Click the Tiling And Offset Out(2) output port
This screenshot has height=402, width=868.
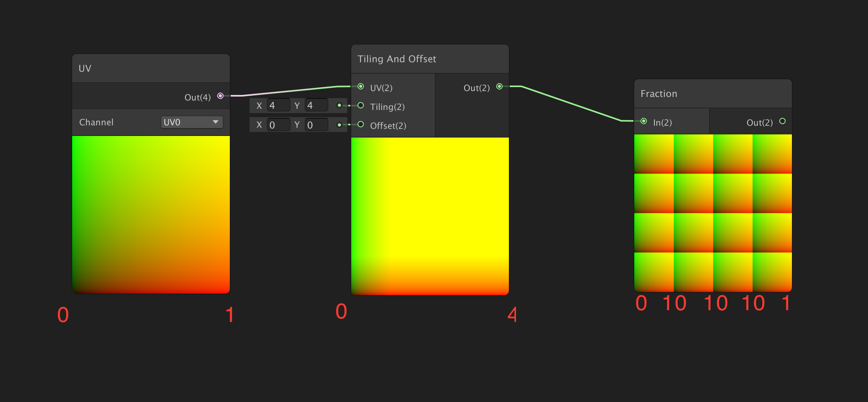(x=499, y=86)
